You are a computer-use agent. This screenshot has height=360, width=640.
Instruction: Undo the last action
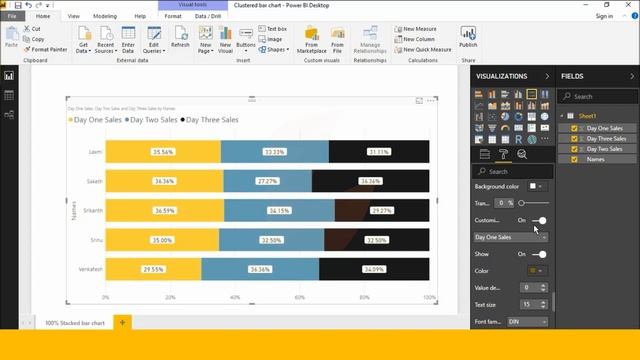coord(28,5)
